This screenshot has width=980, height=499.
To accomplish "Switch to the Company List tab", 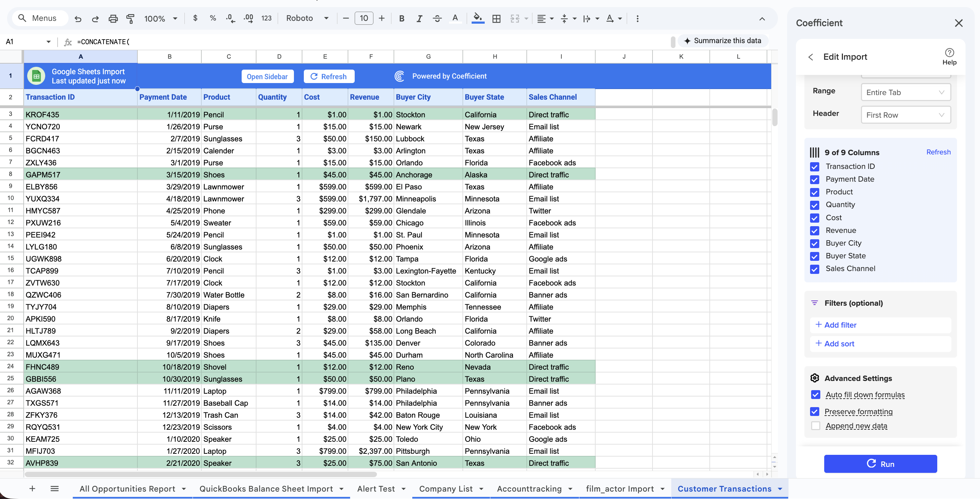I will click(x=445, y=489).
